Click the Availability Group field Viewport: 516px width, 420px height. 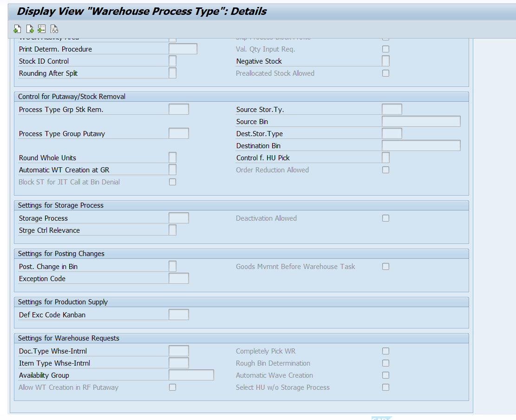pyautogui.click(x=191, y=375)
